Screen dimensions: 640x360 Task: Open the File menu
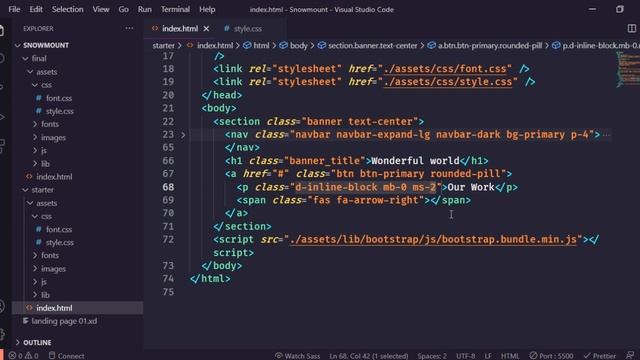[14, 9]
